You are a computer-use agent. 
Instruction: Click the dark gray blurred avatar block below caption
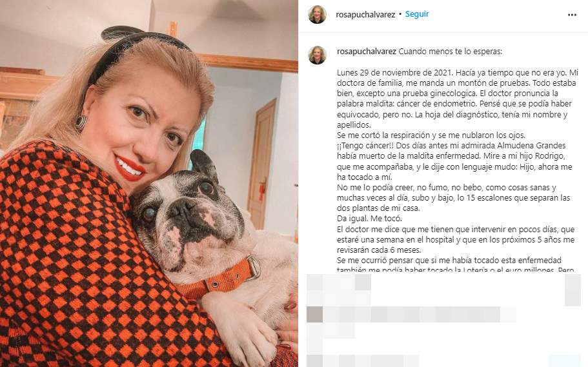[x=314, y=314]
